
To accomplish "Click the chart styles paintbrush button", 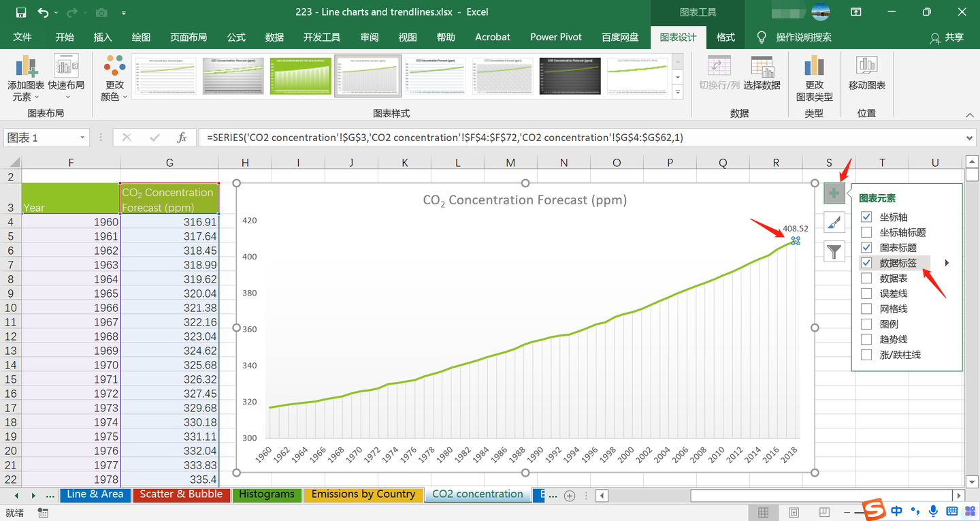I will (834, 222).
